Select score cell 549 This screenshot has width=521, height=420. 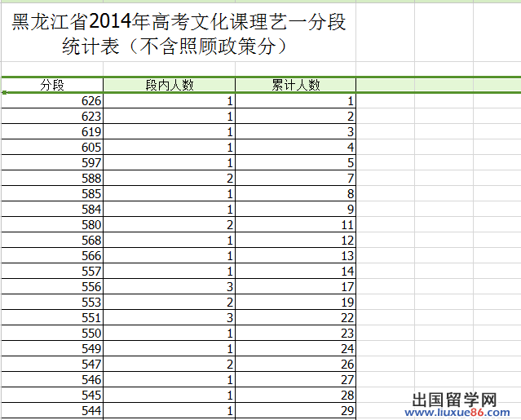52,349
